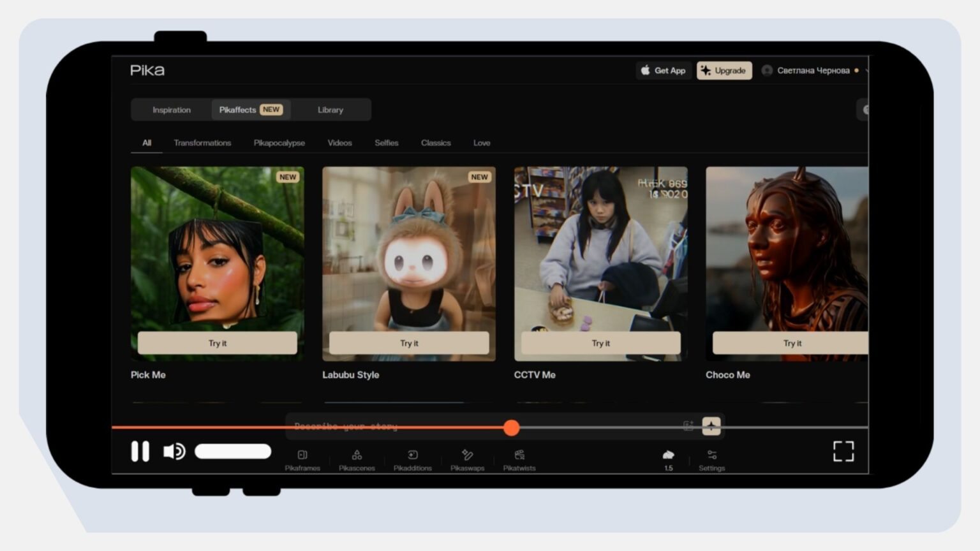980x551 pixels.
Task: Open the CCTV Me effect thumbnail
Action: point(600,249)
